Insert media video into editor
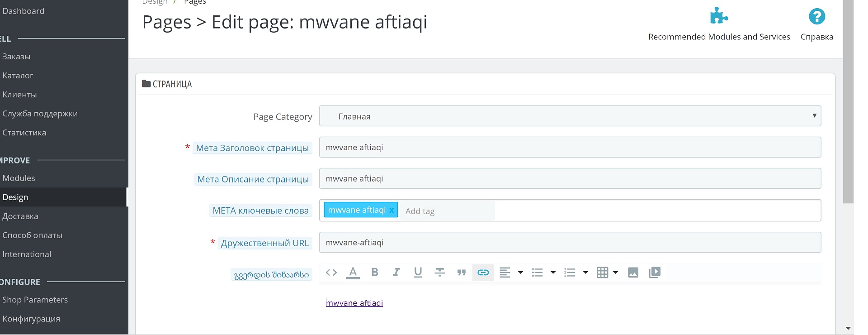 coord(655,273)
